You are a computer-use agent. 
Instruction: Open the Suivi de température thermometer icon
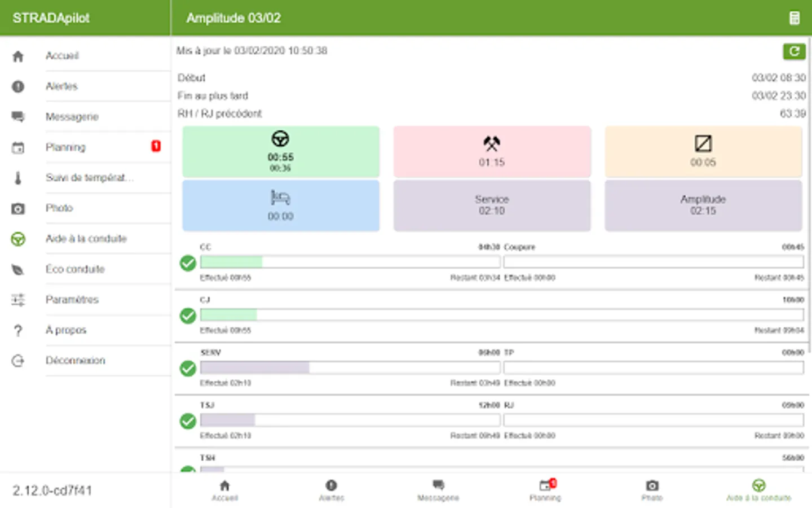tap(18, 178)
